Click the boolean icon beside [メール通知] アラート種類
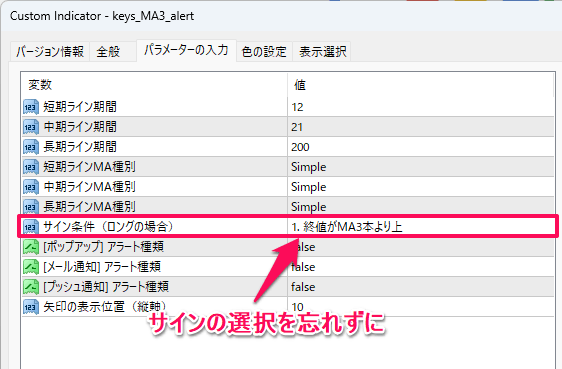 [31, 267]
